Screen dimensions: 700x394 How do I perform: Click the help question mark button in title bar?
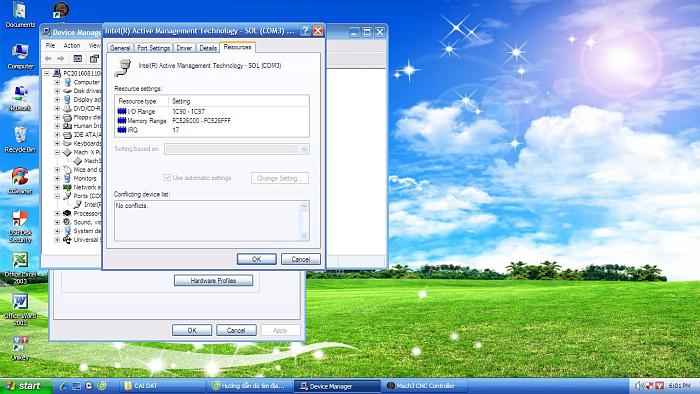[x=305, y=31]
